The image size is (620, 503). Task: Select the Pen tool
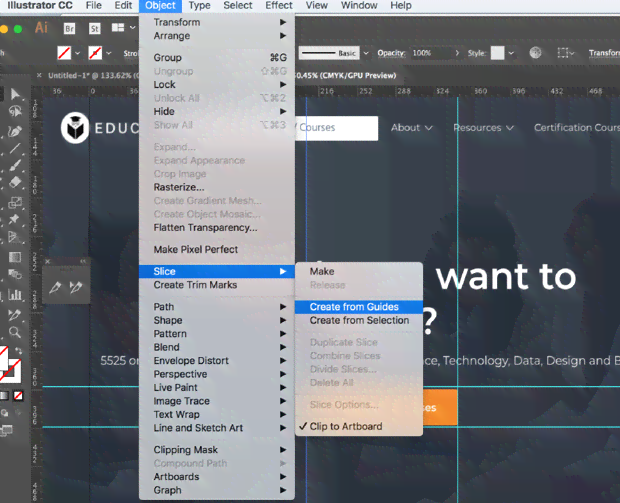click(15, 131)
